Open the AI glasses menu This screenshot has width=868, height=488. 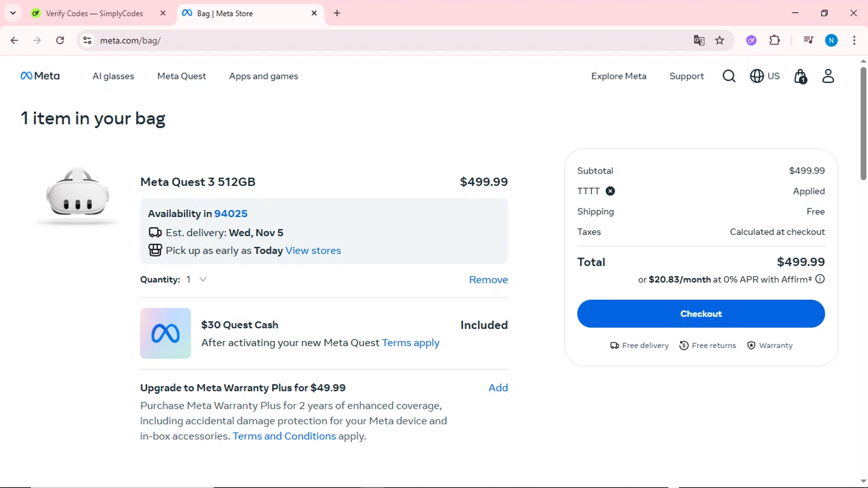[x=113, y=76]
